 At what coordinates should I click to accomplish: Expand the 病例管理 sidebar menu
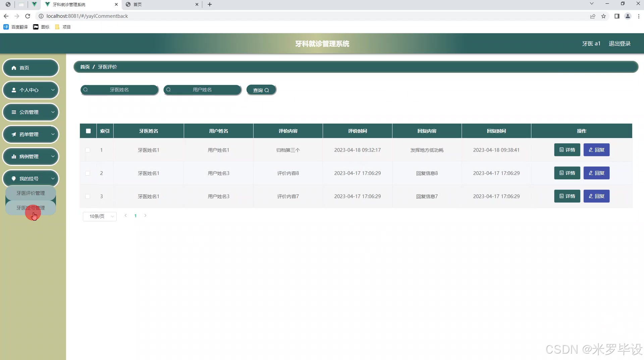[x=31, y=156]
